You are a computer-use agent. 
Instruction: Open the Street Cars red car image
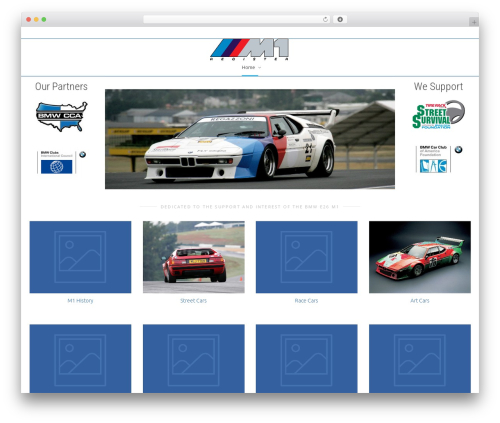click(194, 257)
